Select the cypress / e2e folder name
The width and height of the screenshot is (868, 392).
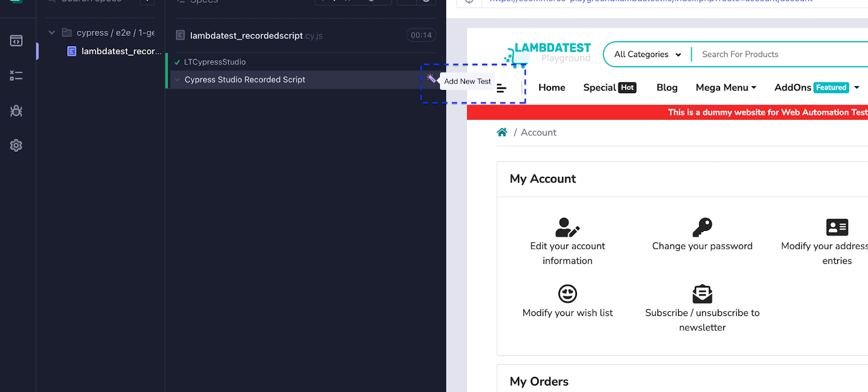[x=116, y=33]
